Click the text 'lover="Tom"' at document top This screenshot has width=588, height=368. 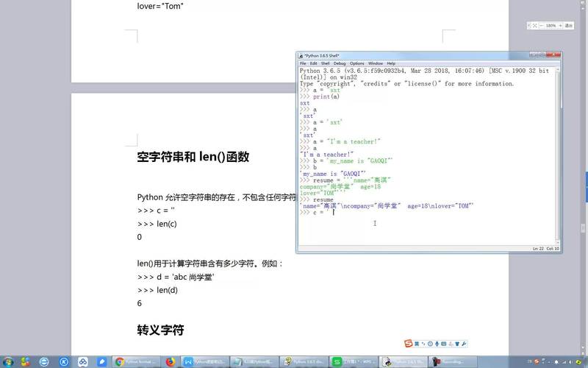(x=160, y=6)
